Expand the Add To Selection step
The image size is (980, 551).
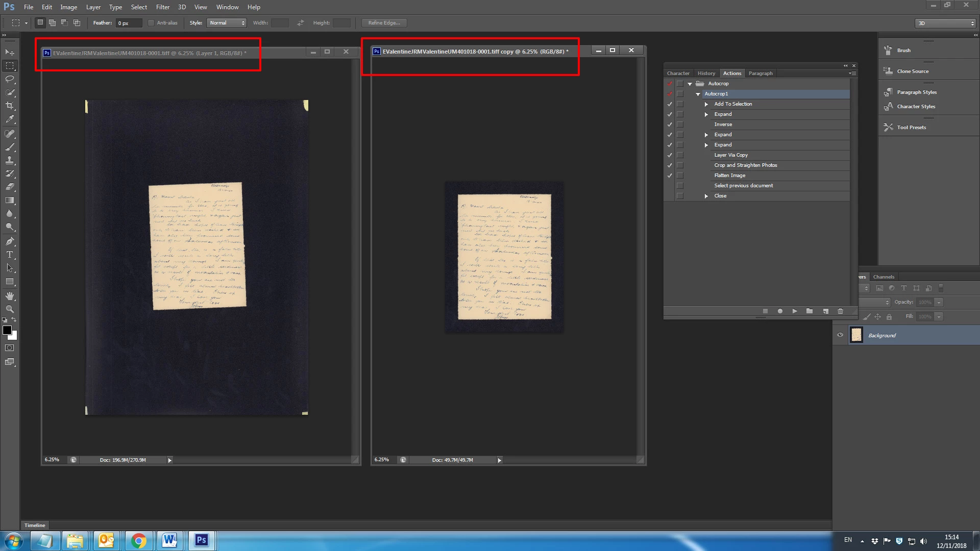click(x=706, y=104)
